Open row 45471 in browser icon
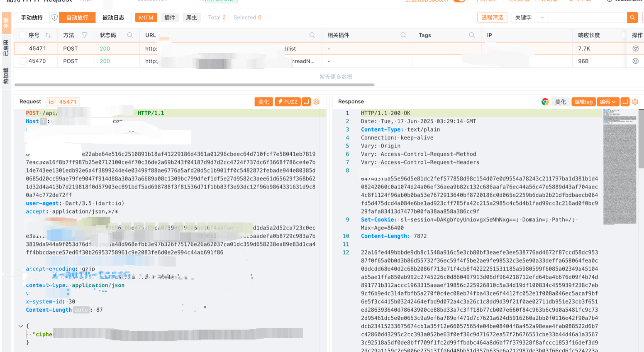644x352 pixels. point(635,49)
